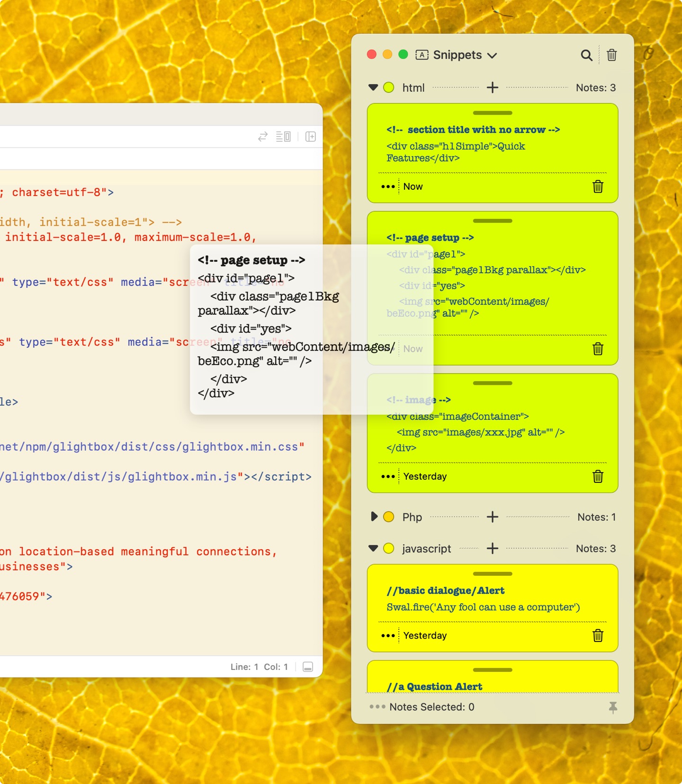The width and height of the screenshot is (682, 784).
Task: Add a new note to javascript group
Action: point(493,549)
